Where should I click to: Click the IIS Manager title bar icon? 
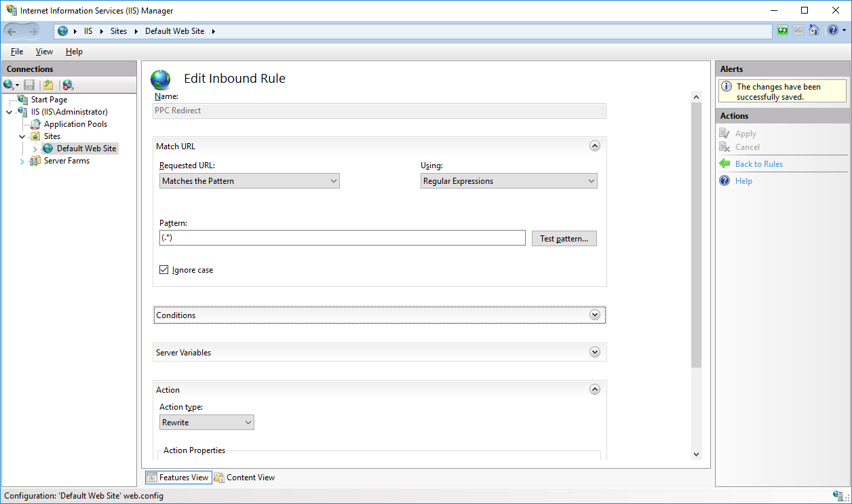[12, 10]
